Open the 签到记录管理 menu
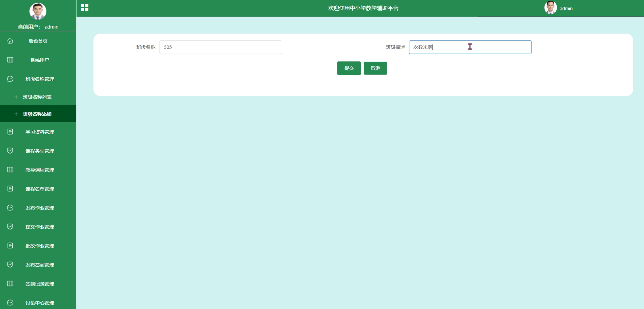The height and width of the screenshot is (309, 644). (x=40, y=284)
